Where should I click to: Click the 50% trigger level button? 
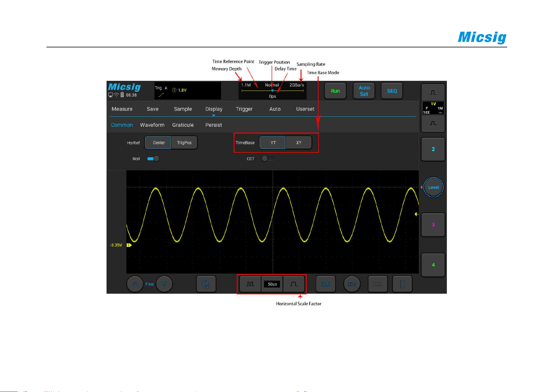[x=326, y=284]
